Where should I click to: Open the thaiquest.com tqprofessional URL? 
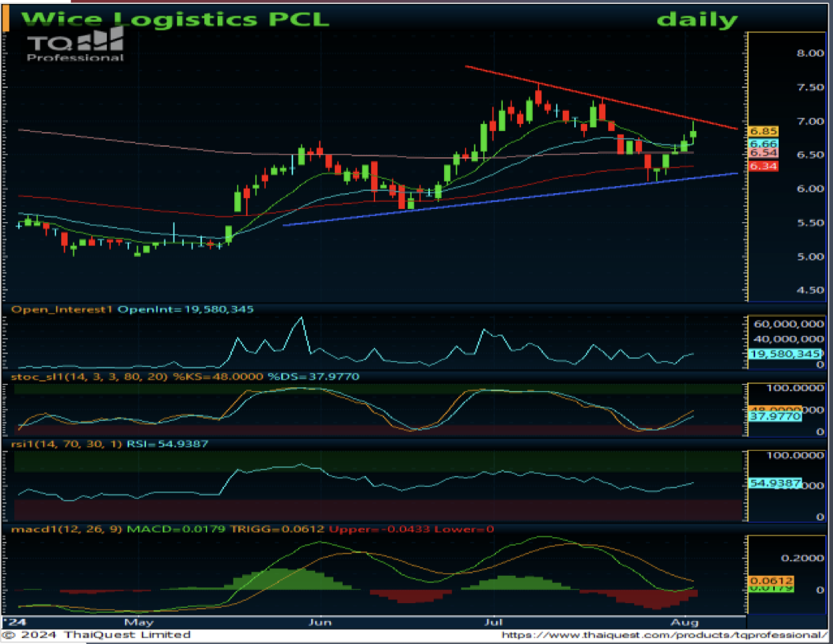[x=663, y=635]
